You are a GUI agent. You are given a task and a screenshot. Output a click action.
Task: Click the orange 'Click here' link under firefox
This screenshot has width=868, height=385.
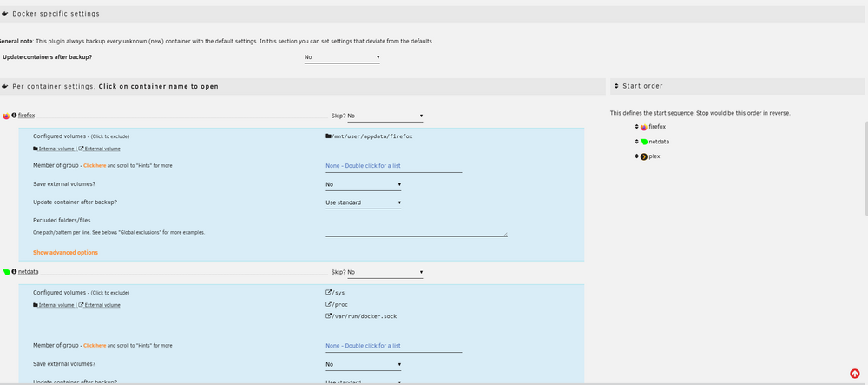(x=95, y=166)
